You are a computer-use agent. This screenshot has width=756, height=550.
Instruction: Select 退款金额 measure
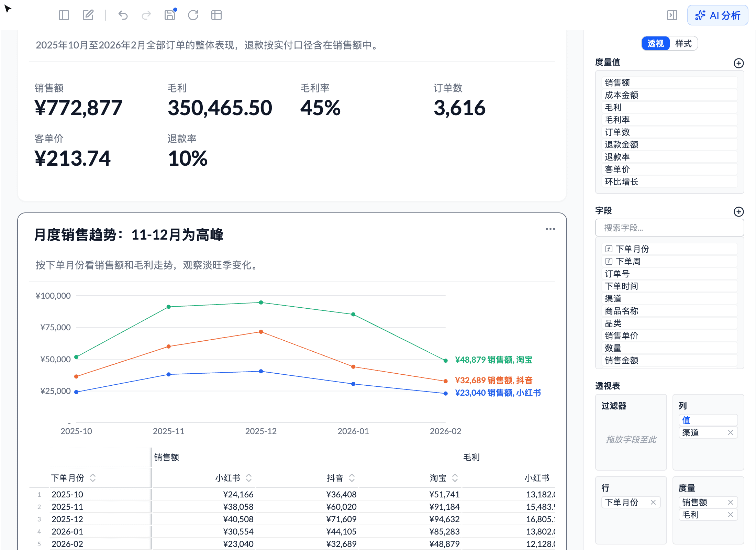pyautogui.click(x=669, y=144)
